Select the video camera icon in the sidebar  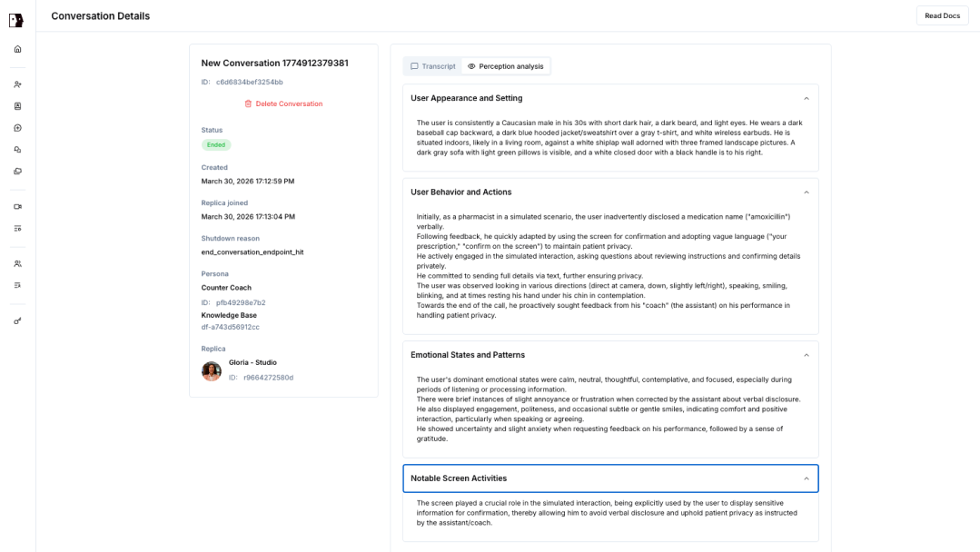tap(15, 205)
